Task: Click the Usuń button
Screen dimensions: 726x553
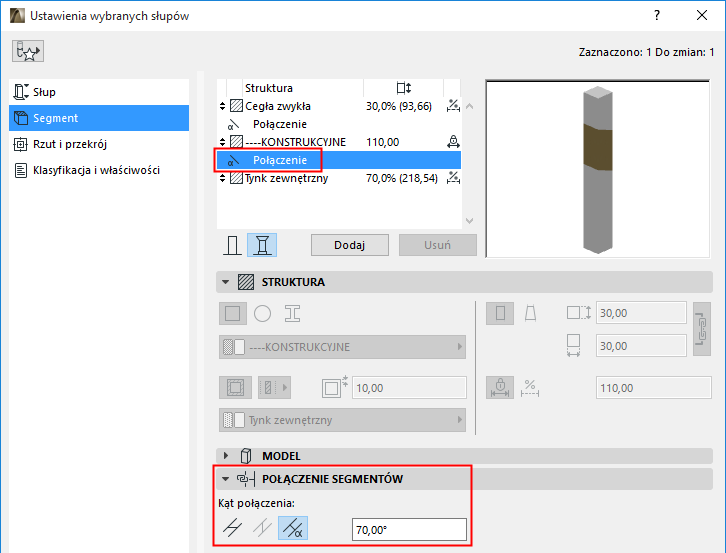Action: pyautogui.click(x=438, y=245)
